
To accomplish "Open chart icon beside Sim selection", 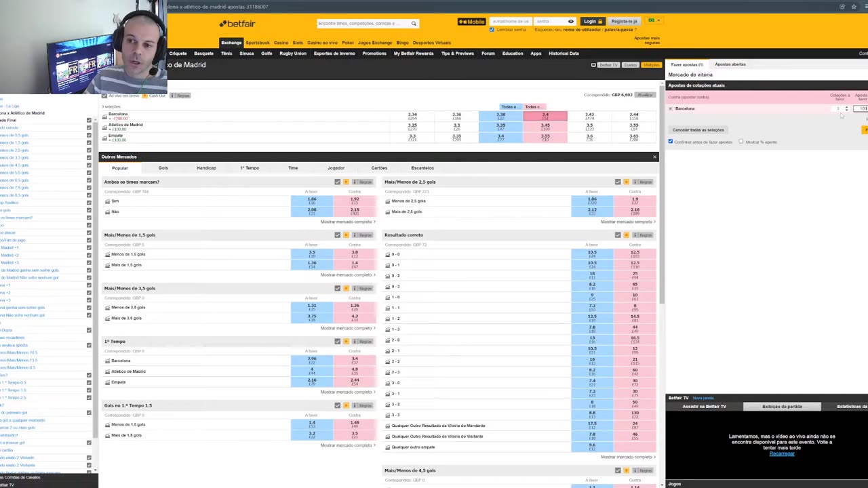I will coord(107,201).
